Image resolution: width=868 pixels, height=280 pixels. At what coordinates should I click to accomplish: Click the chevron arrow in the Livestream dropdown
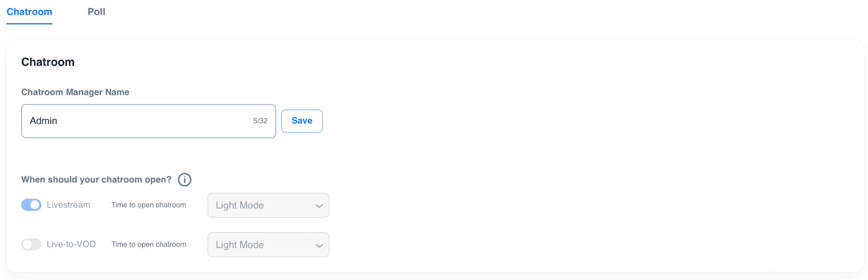[319, 206]
